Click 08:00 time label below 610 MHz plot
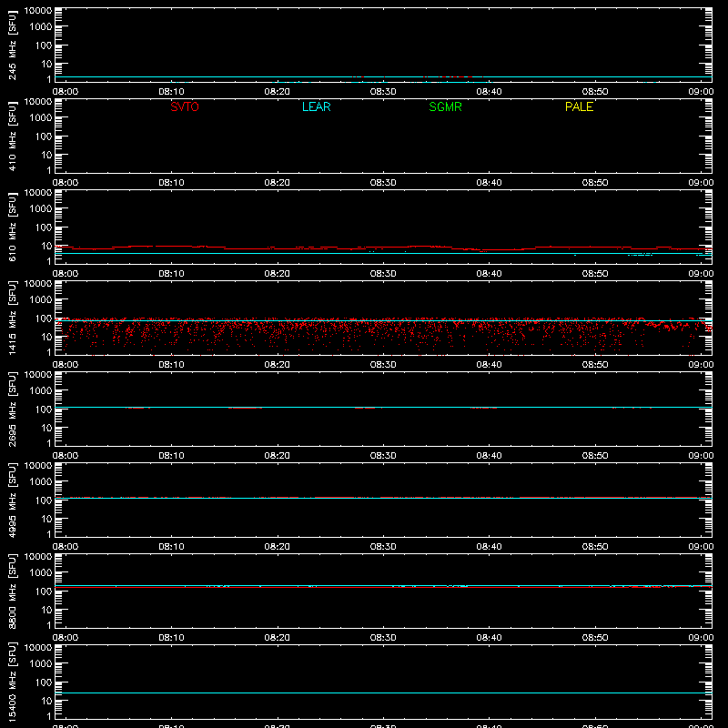This screenshot has height=728, width=728. [x=66, y=274]
